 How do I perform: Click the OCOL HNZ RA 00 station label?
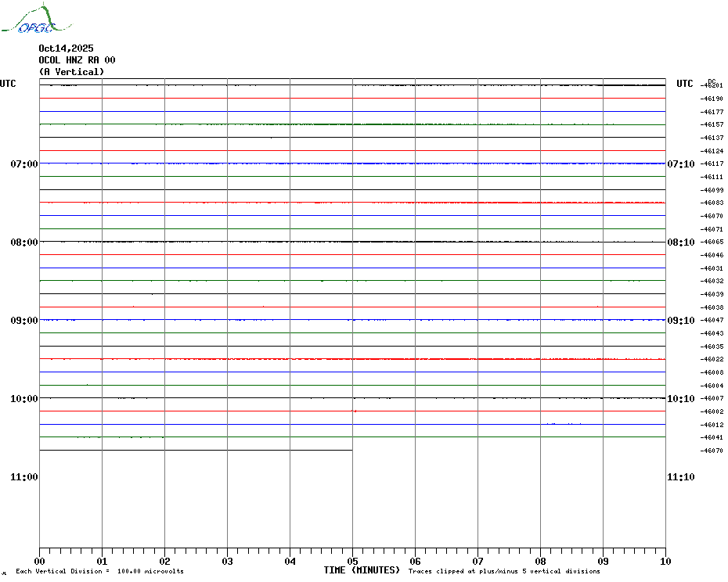point(77,60)
